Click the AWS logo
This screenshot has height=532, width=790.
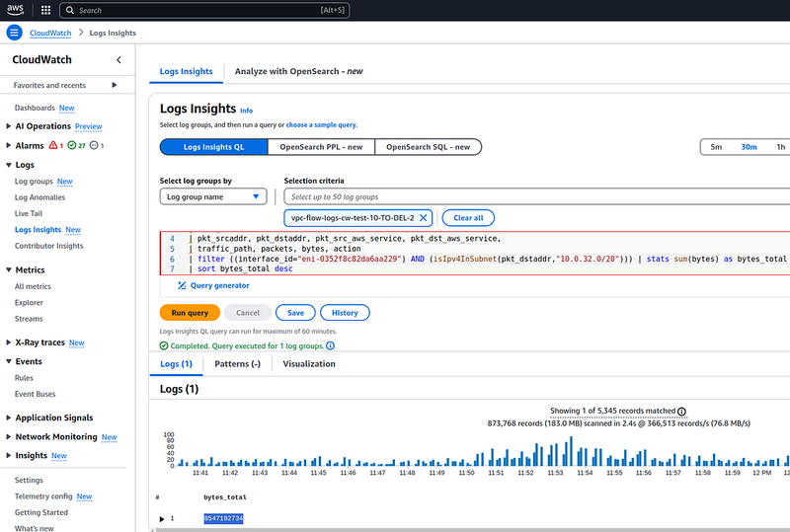[x=15, y=10]
